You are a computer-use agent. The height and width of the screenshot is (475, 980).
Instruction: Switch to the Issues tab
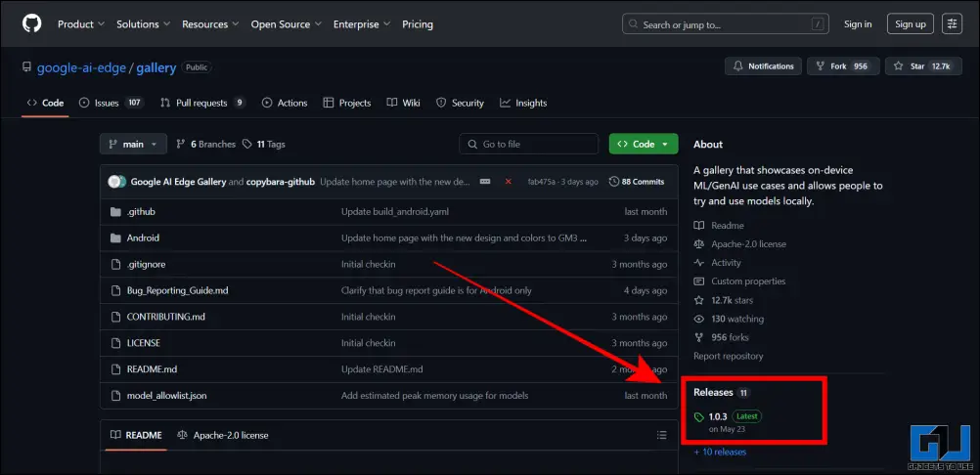click(x=111, y=103)
